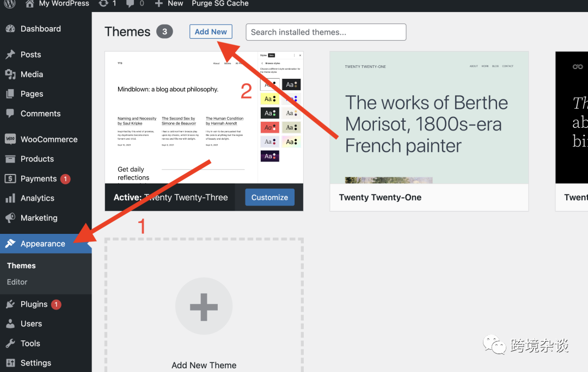
Task: Open the Tools menu
Action: pyautogui.click(x=30, y=343)
